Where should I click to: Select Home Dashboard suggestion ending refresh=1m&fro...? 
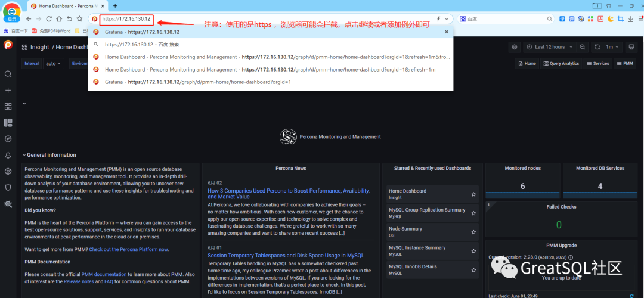coord(271,57)
